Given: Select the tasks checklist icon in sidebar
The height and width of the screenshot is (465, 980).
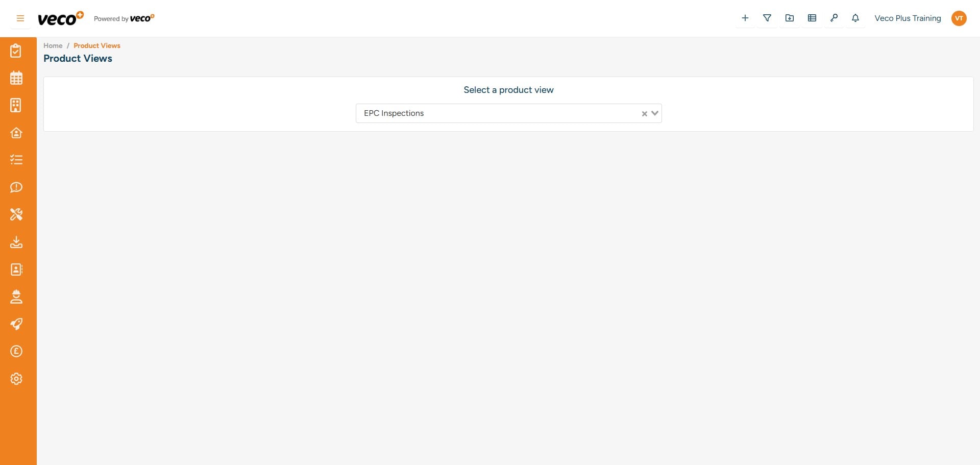Looking at the screenshot, I should pyautogui.click(x=16, y=51).
